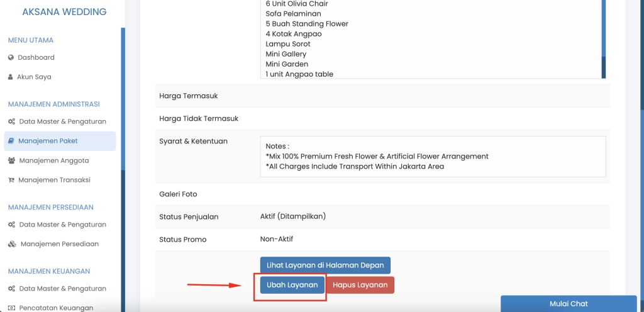Click the AKSANA WEDDING brand title
The image size is (644, 312).
[x=64, y=12]
